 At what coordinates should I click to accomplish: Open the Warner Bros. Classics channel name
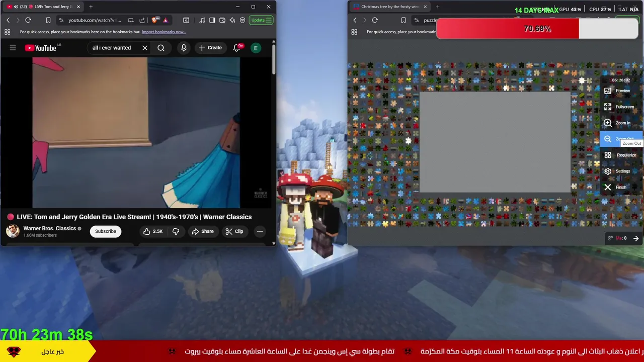(x=49, y=228)
